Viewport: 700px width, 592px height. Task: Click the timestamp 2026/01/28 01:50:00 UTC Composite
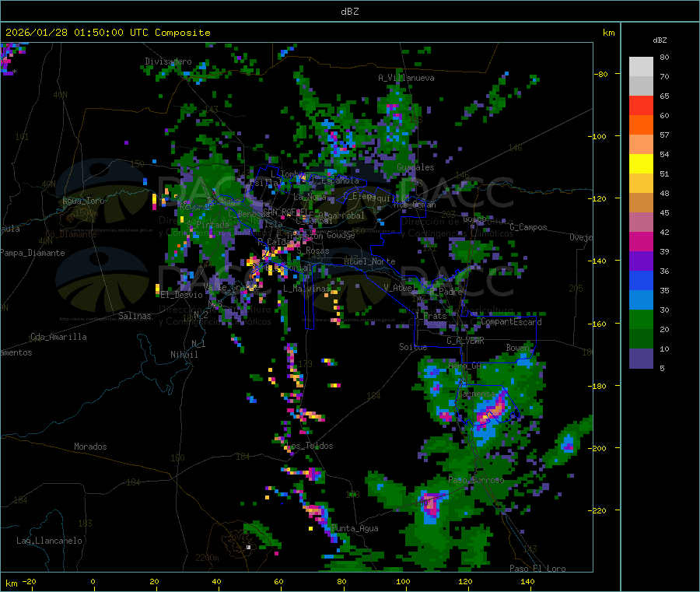point(107,33)
